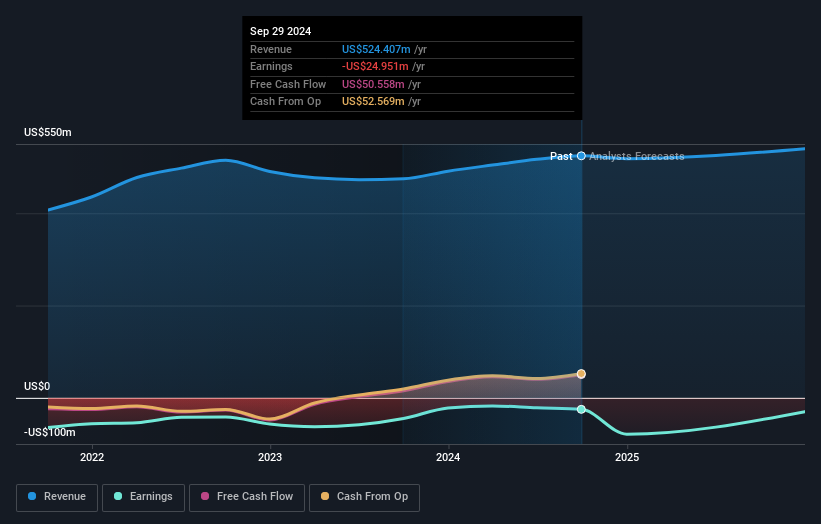Toggle the Earnings legend series
Screen dimensions: 821x524
point(143,497)
